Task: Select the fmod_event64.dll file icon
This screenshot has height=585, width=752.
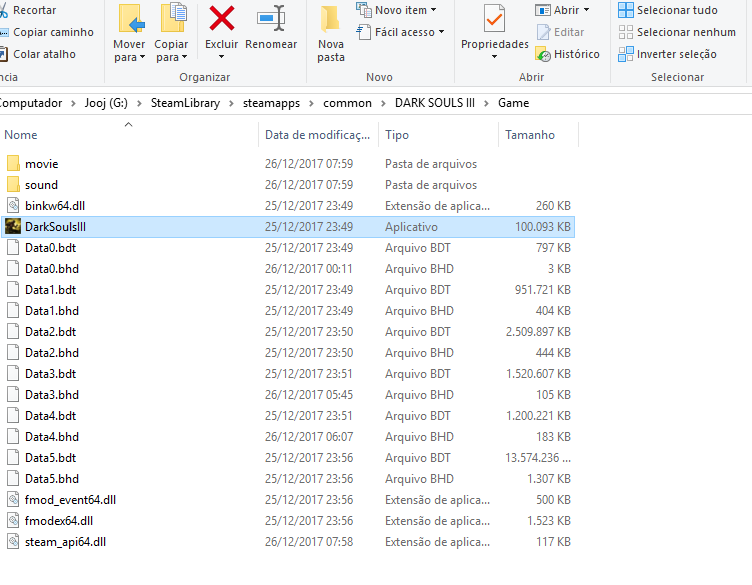Action: click(x=13, y=500)
